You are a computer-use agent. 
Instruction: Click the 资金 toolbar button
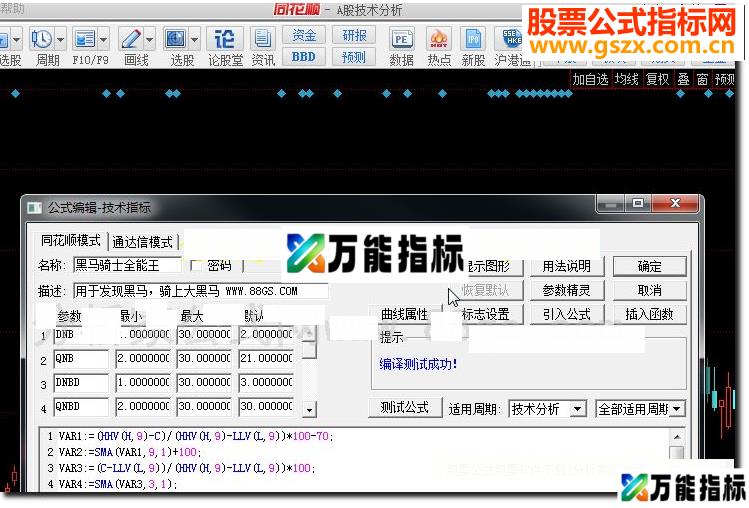304,35
